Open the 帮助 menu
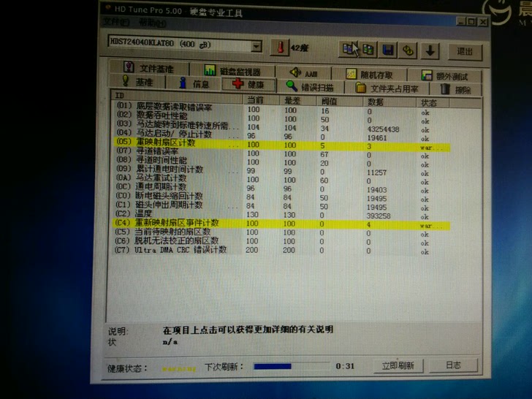Viewport: 532px width, 399px height. (152, 23)
